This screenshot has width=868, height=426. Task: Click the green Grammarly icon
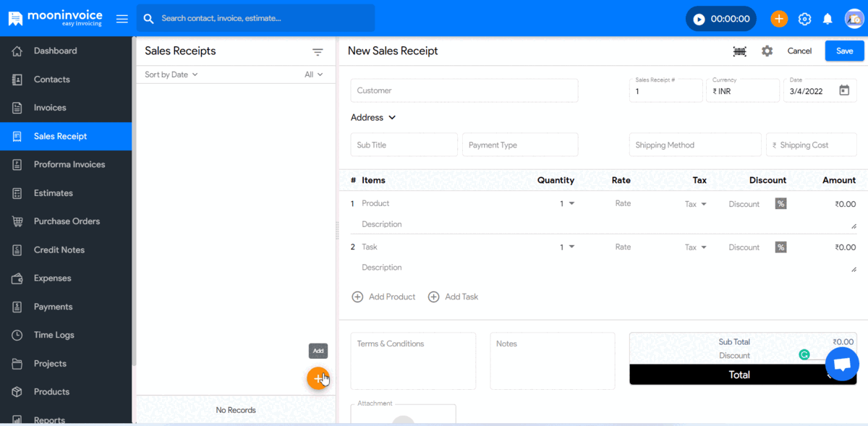click(x=804, y=354)
